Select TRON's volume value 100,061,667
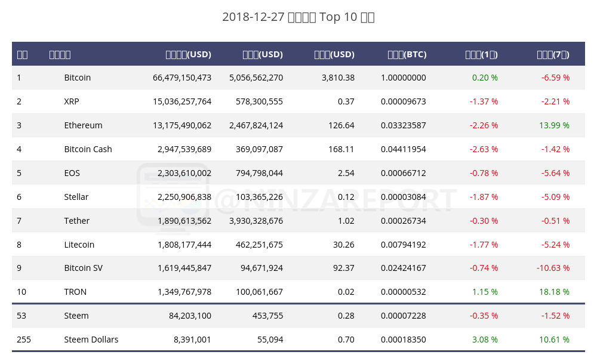Image resolution: width=597 pixels, height=364 pixels. pos(259,292)
